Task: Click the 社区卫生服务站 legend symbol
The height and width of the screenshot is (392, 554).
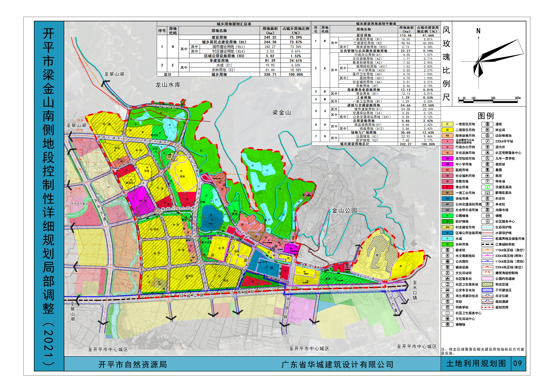Action: (448, 284)
